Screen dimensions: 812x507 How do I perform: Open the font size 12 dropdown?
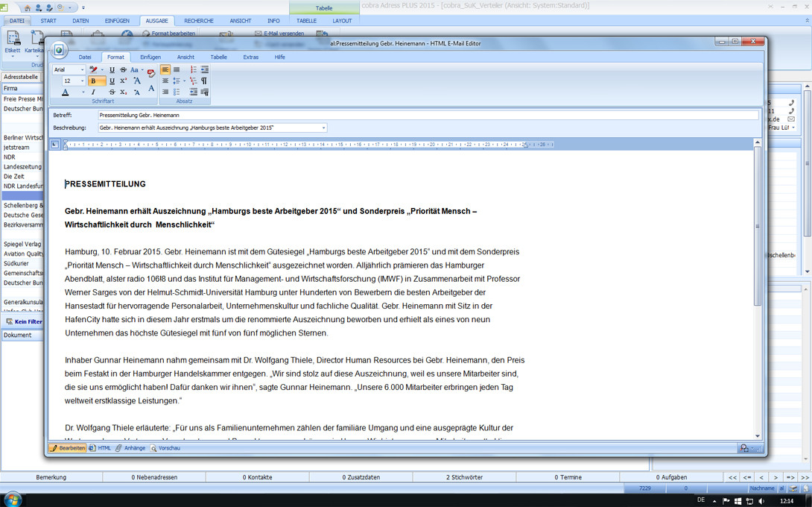click(82, 81)
